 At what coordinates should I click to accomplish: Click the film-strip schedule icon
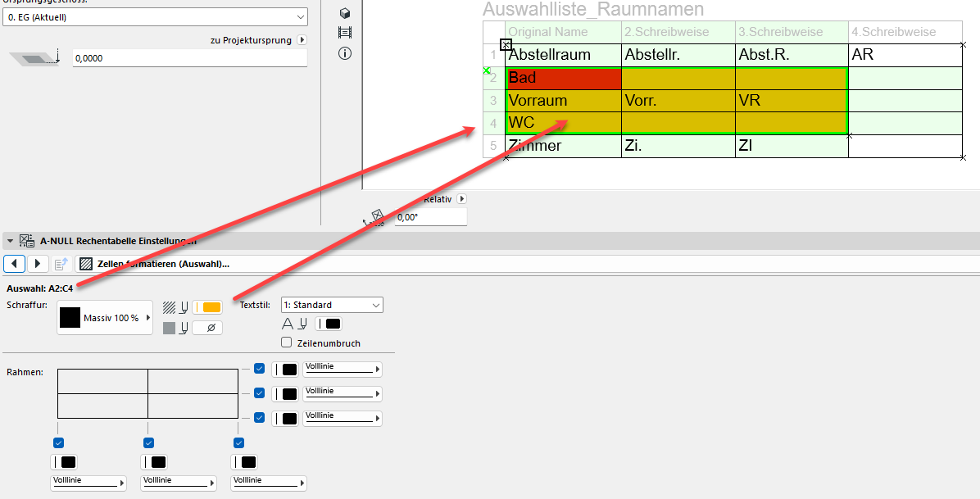(344, 32)
